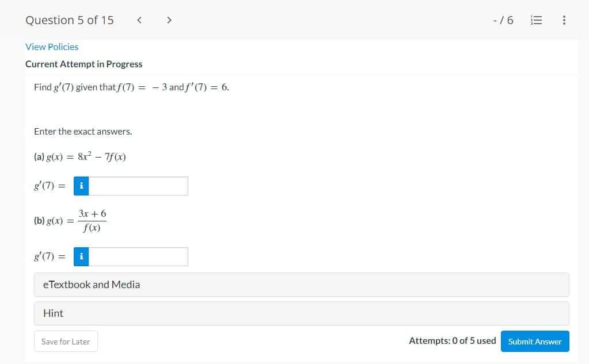
Task: Open the View Policies link
Action: [x=52, y=47]
